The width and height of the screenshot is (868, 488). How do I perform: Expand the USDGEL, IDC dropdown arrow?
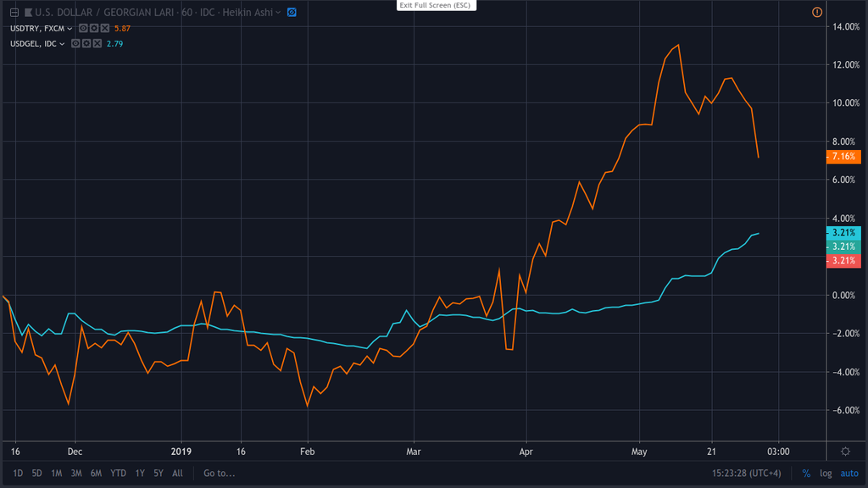tap(62, 44)
